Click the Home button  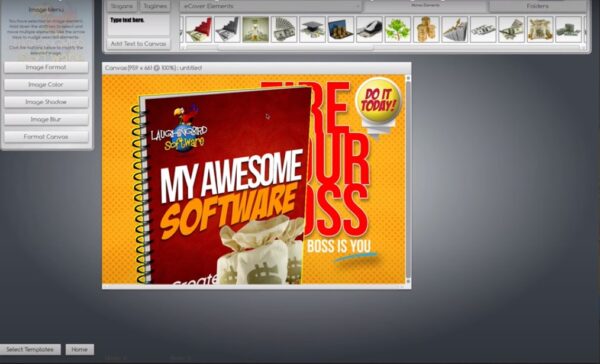(80, 349)
